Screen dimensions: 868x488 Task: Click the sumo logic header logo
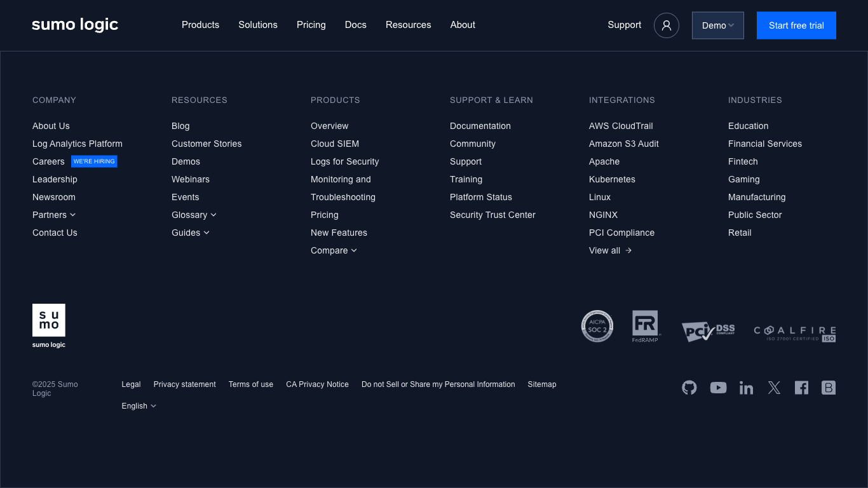tap(75, 25)
